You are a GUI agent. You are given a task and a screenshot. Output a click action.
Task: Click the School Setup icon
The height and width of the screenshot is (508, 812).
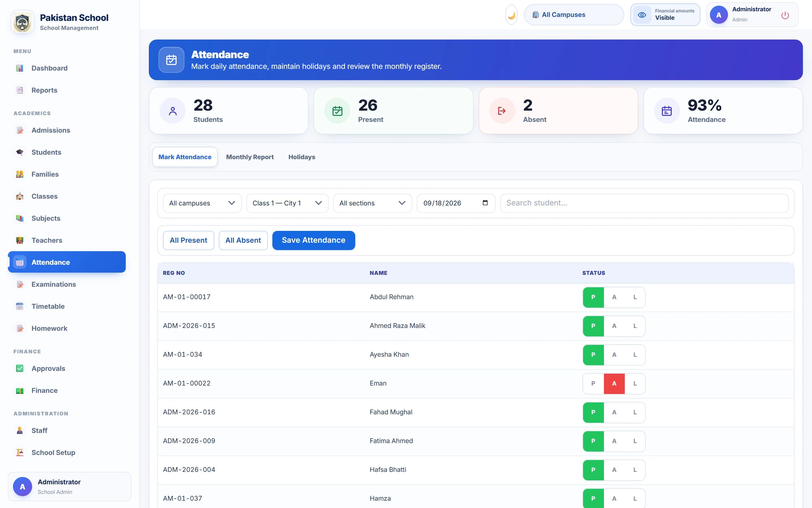coord(20,452)
